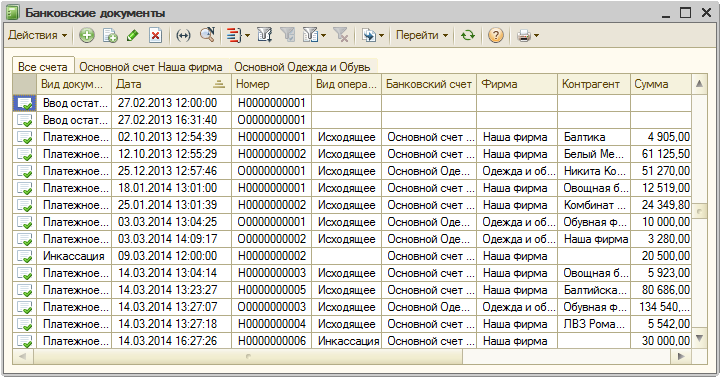720x377 pixels.
Task: Open the Перейти dropdown menu
Action: [422, 35]
